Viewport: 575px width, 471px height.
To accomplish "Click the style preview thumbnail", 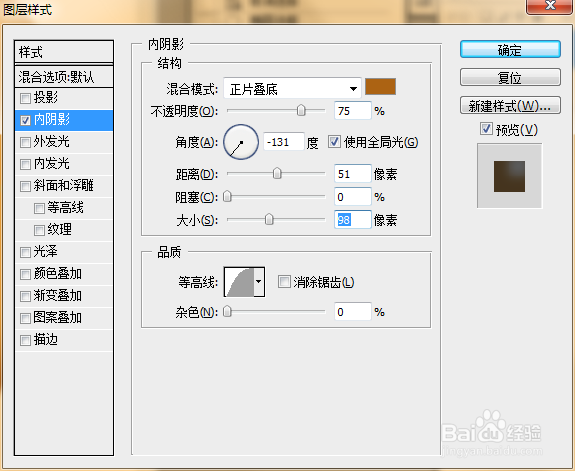I will (509, 176).
